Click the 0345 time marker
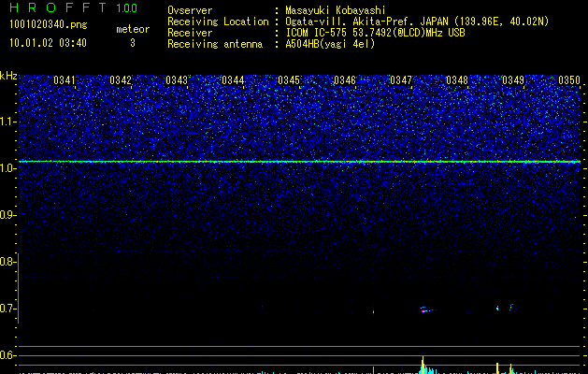Screen dimensions: 588x374 pyautogui.click(x=289, y=80)
